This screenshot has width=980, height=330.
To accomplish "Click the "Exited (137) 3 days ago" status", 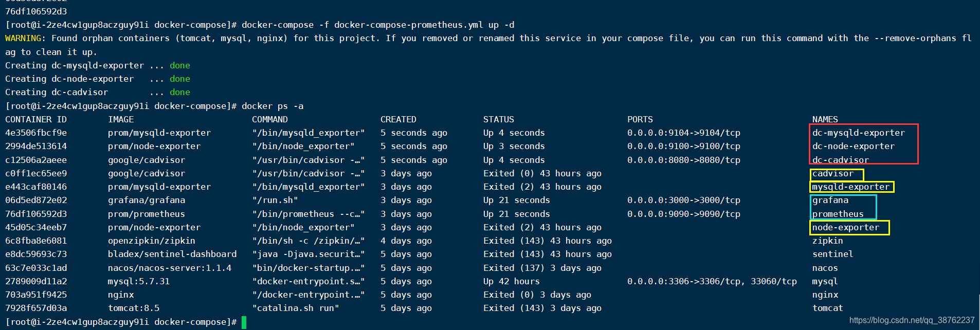I will pyautogui.click(x=542, y=268).
